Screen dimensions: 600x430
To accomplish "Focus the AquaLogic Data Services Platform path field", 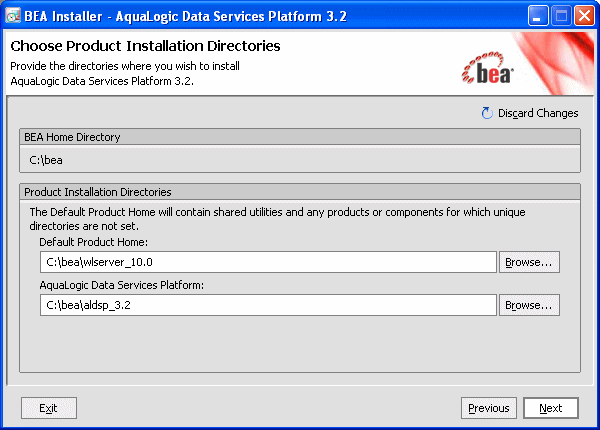I will pos(268,305).
